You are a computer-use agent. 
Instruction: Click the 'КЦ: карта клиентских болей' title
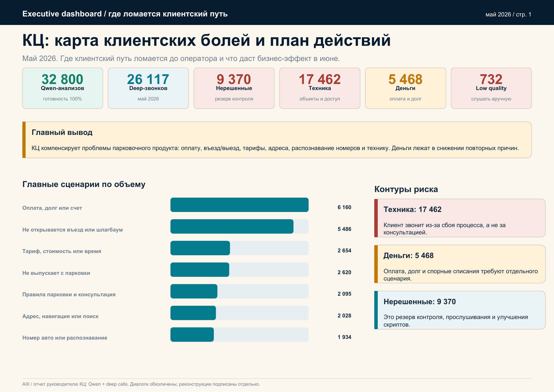[207, 40]
